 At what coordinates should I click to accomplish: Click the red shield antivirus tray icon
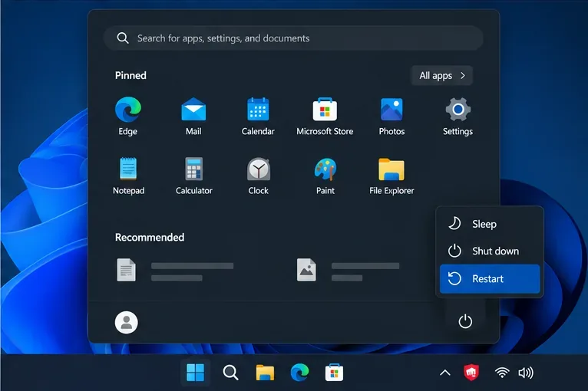[x=471, y=373]
